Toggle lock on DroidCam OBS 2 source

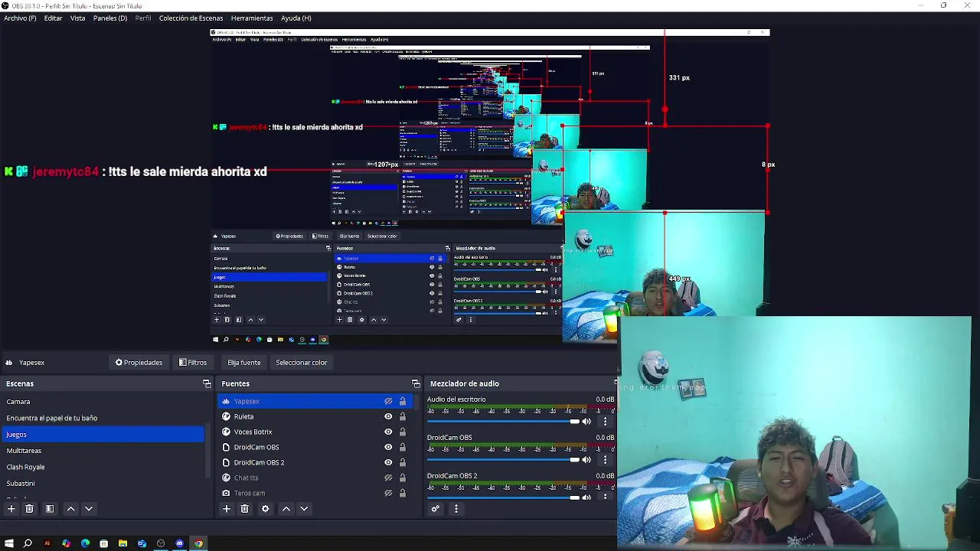point(403,462)
